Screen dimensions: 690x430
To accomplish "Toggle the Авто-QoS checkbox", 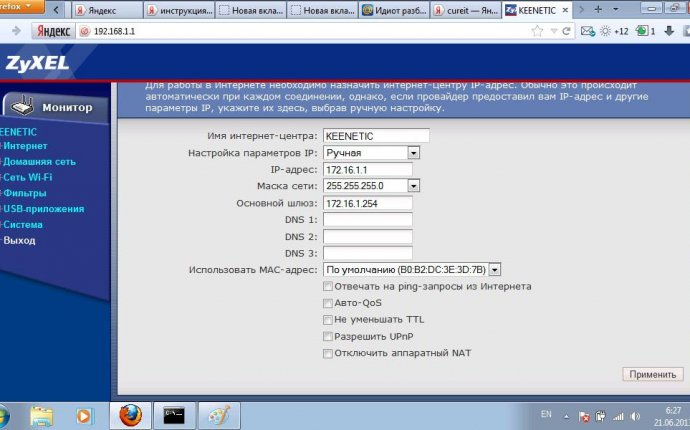I will pyautogui.click(x=328, y=303).
